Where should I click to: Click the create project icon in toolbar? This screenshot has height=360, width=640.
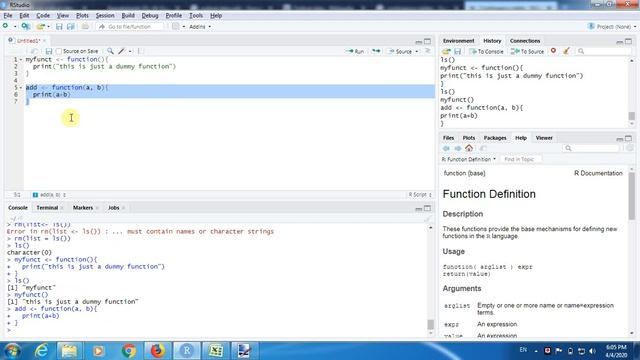(25, 27)
